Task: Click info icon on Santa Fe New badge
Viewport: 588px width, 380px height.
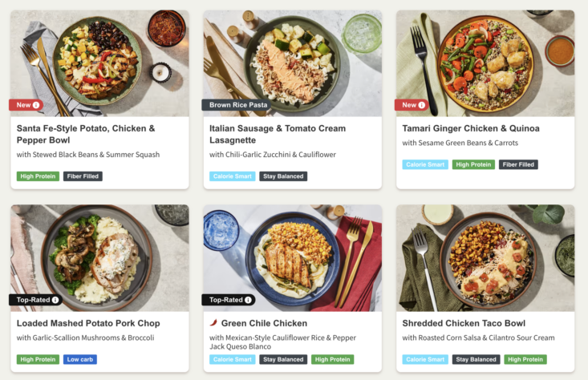Action: point(36,105)
